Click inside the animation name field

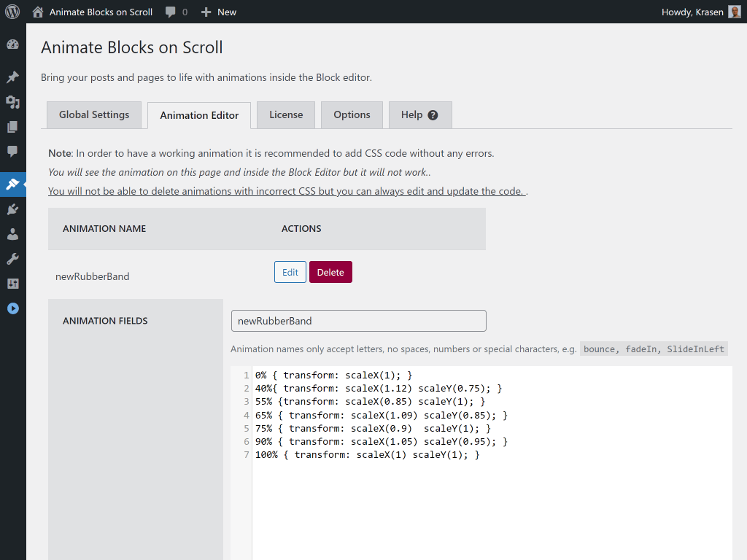[x=358, y=321]
